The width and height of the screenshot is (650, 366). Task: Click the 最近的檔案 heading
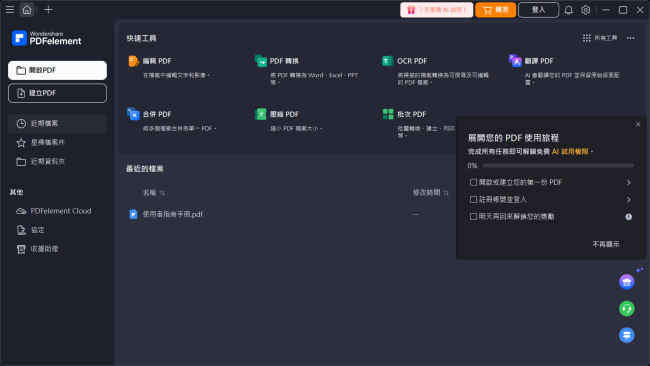145,169
